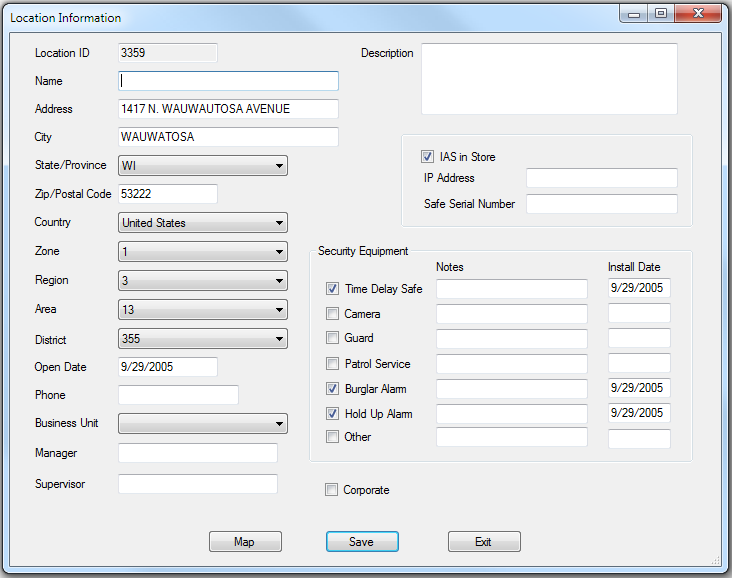Open the Business Unit dropdown

[x=203, y=424]
